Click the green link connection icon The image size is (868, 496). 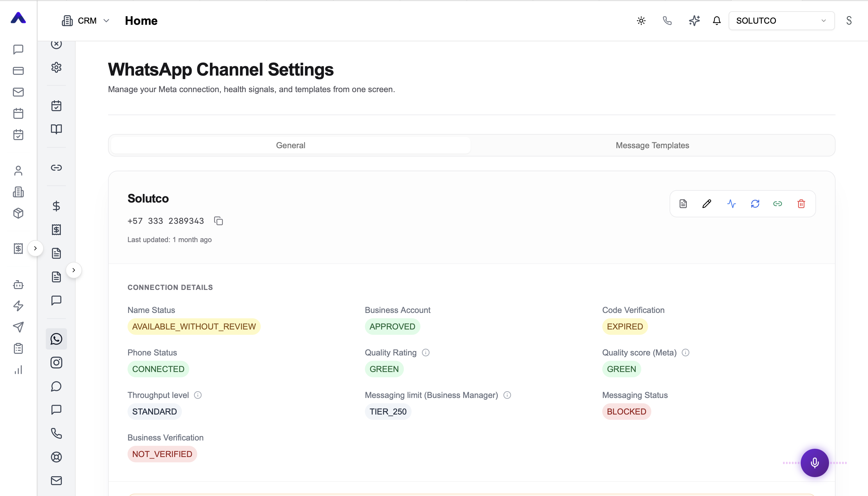[777, 204]
